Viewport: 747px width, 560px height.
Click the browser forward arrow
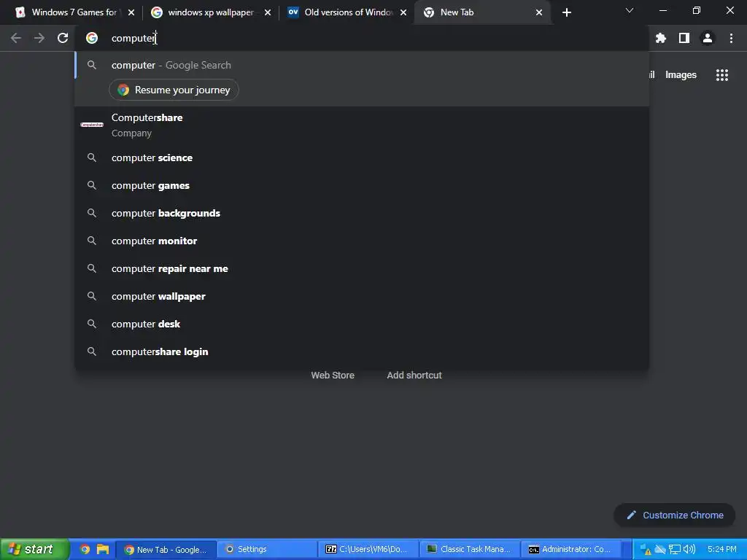pyautogui.click(x=39, y=38)
